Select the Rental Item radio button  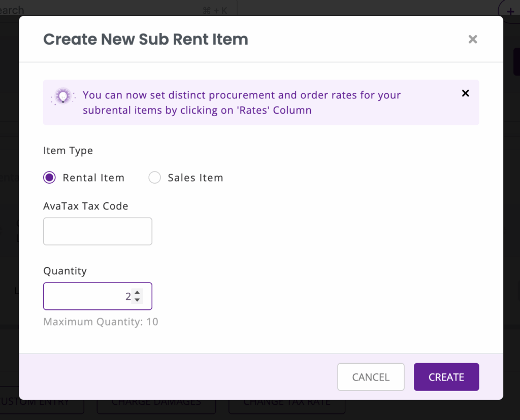49,178
